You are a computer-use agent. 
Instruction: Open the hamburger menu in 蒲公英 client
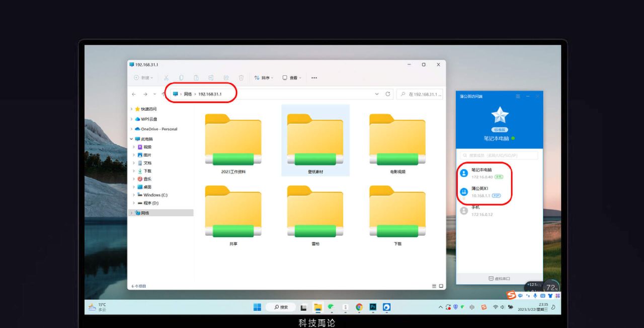[x=518, y=96]
